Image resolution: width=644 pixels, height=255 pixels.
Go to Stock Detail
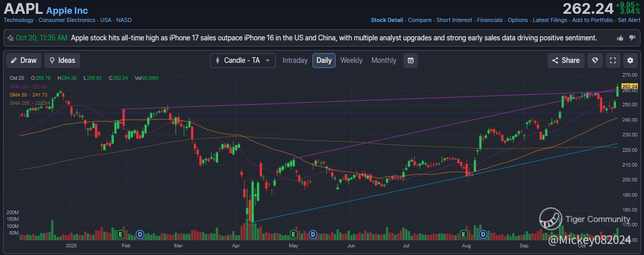[x=387, y=20]
